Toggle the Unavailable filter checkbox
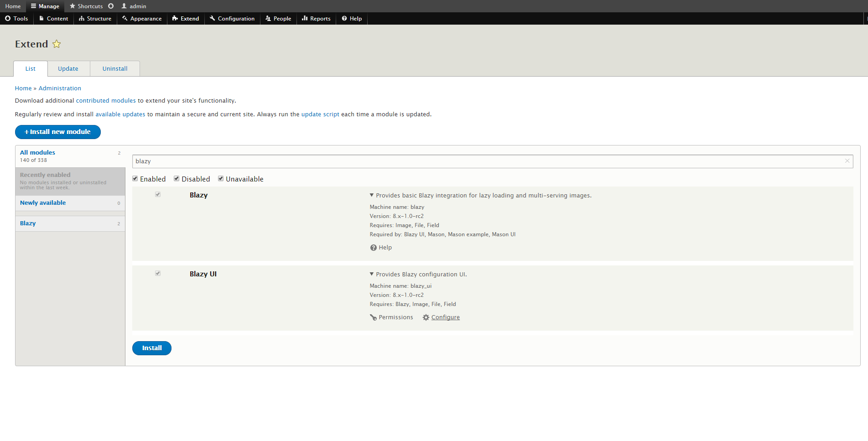Viewport: 868px width, 441px height. (x=221, y=179)
